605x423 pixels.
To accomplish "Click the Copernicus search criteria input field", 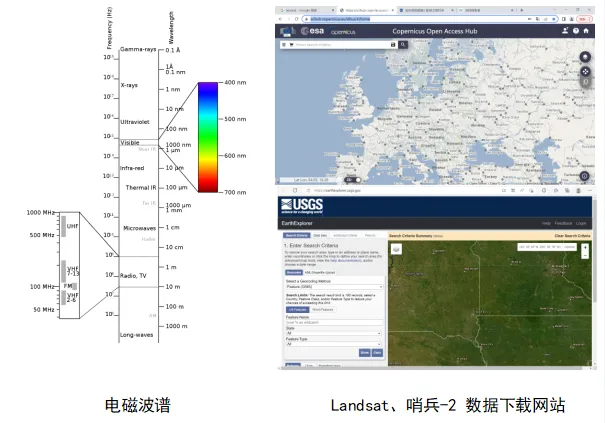I will click(342, 45).
